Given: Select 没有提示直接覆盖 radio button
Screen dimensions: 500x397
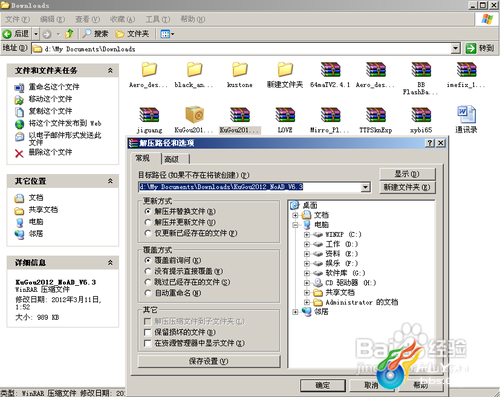Looking at the screenshot, I should (148, 271).
